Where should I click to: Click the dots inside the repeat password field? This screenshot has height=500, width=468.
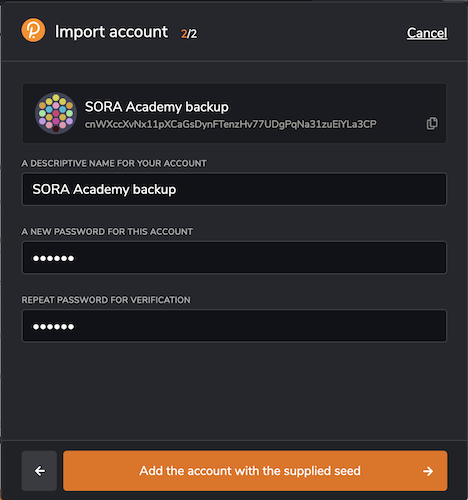click(x=53, y=327)
